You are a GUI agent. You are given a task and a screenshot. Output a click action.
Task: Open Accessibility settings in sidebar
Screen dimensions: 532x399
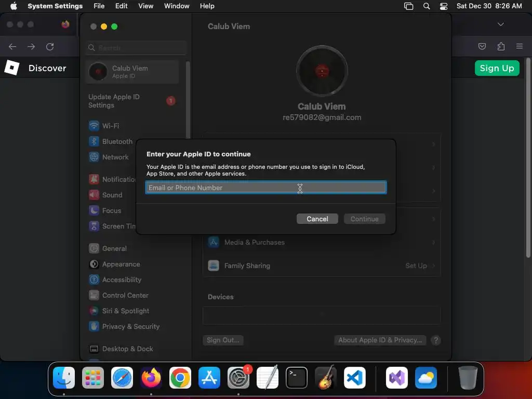point(122,280)
